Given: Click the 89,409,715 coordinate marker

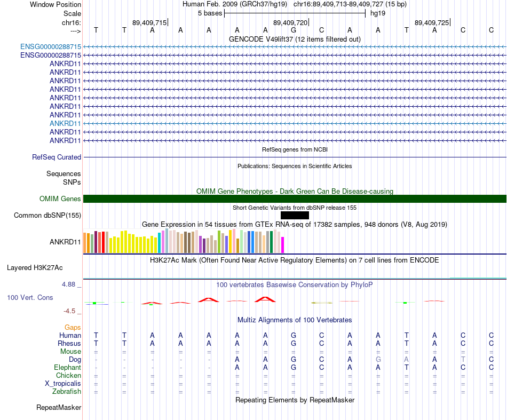Looking at the screenshot, I should coord(149,22).
